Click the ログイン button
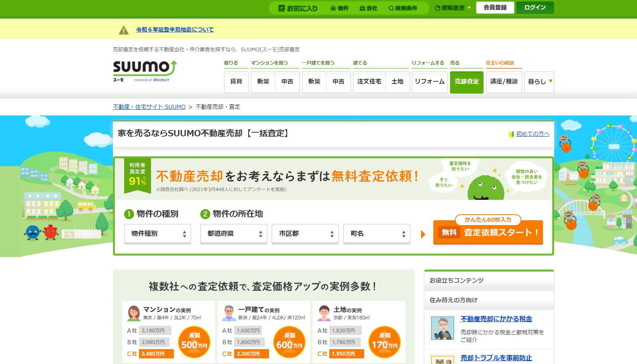The image size is (637, 364). click(x=535, y=8)
